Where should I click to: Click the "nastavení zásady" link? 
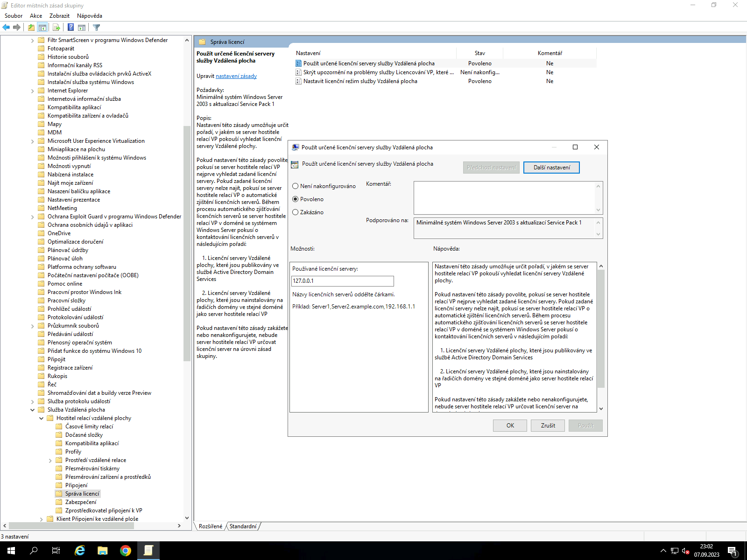(x=236, y=76)
